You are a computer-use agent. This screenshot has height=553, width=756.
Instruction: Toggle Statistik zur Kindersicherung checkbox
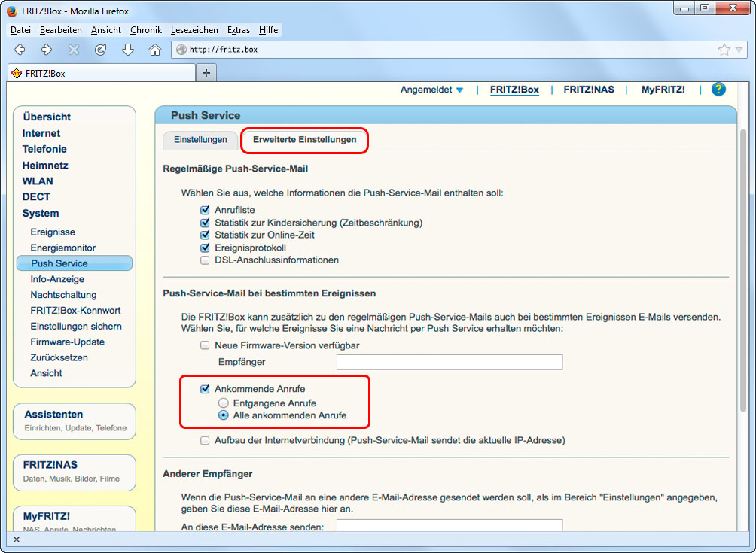[205, 223]
